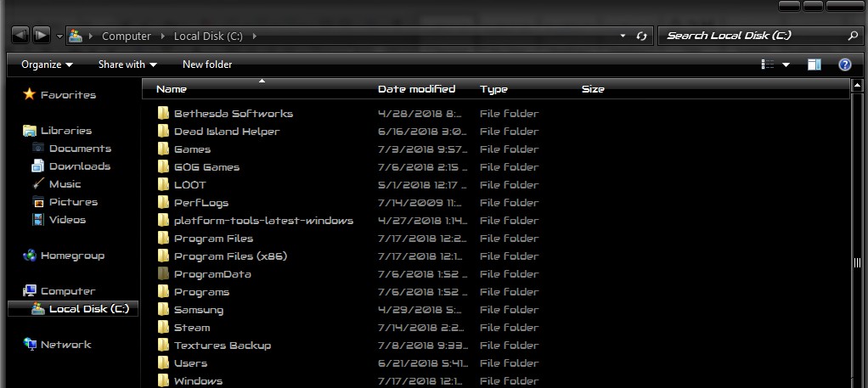
Task: Select the Windows folder name
Action: click(x=198, y=381)
